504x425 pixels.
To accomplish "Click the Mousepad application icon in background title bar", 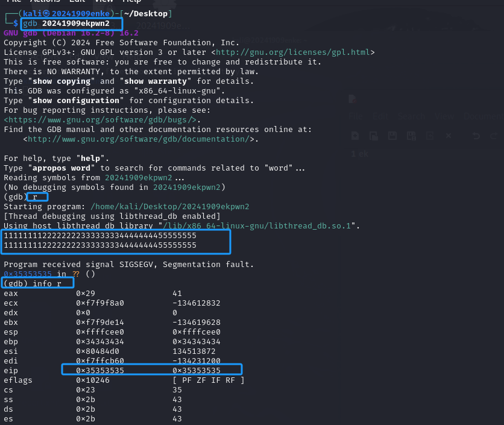I will pyautogui.click(x=352, y=99).
